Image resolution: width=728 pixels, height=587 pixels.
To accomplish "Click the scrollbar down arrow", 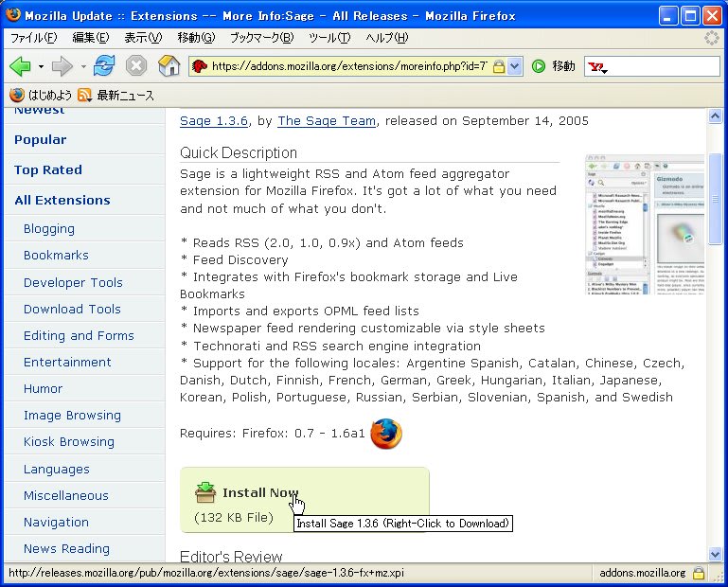I will pyautogui.click(x=715, y=554).
